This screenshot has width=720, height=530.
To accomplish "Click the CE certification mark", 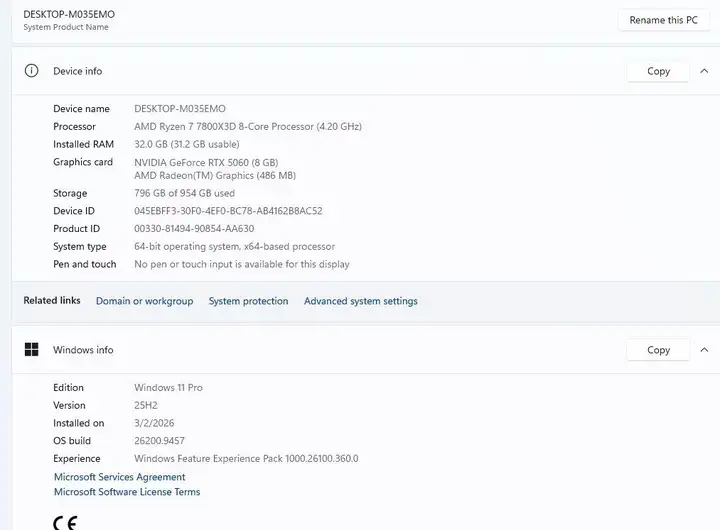I will 65,523.
